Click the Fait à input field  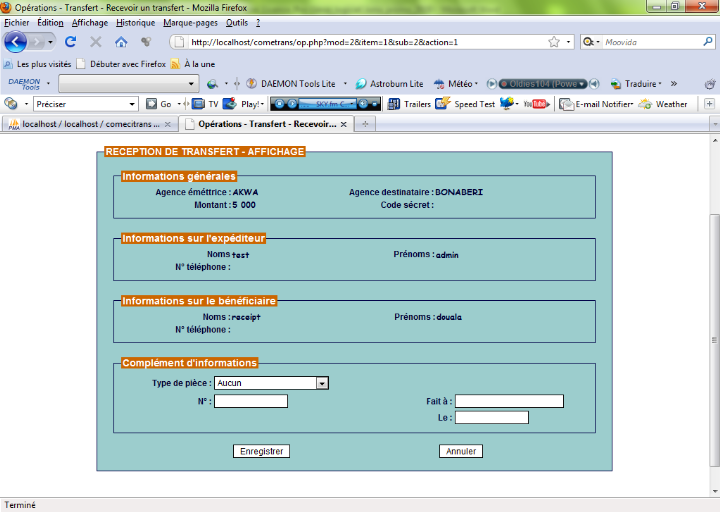point(509,401)
